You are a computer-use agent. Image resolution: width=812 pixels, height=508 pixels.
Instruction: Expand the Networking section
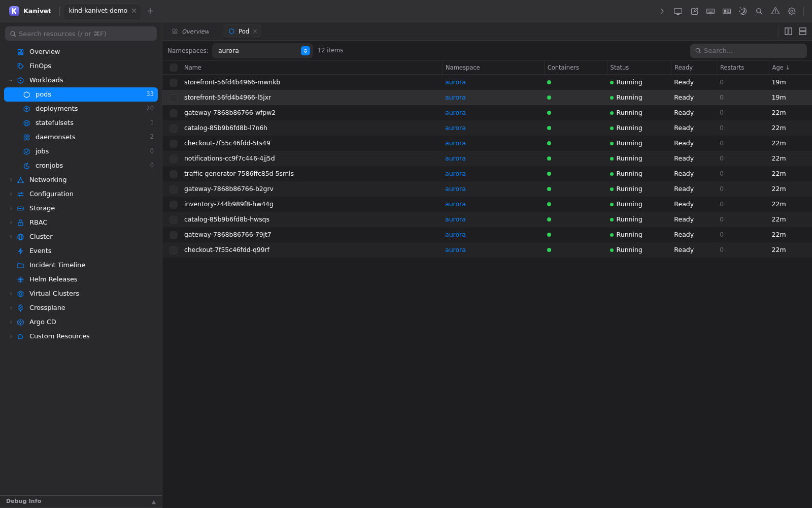pyautogui.click(x=11, y=180)
